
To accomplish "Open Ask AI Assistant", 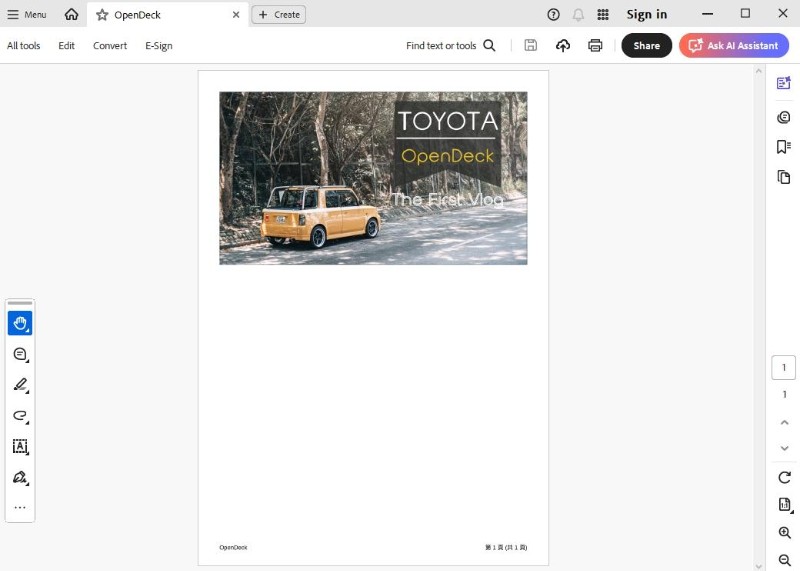I will 734,45.
